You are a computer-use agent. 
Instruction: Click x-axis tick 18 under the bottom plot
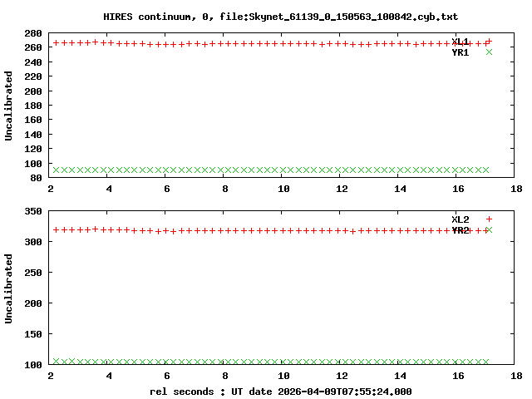click(516, 376)
